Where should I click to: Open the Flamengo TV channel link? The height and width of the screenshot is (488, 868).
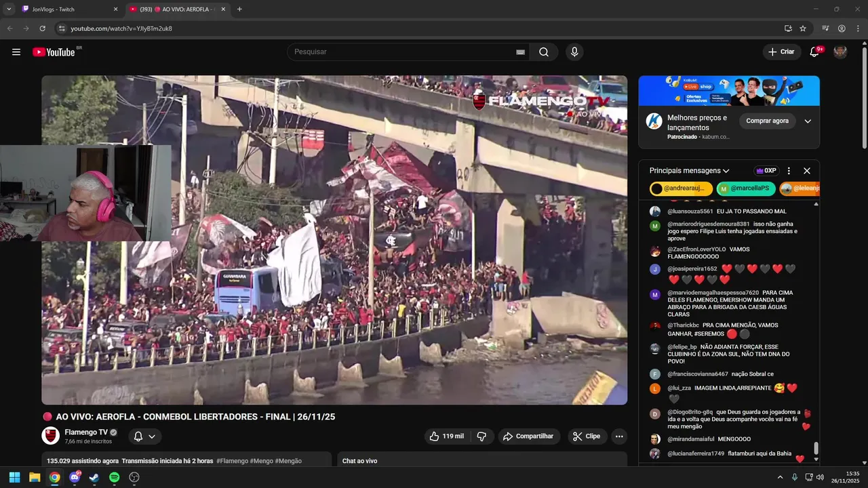86,432
